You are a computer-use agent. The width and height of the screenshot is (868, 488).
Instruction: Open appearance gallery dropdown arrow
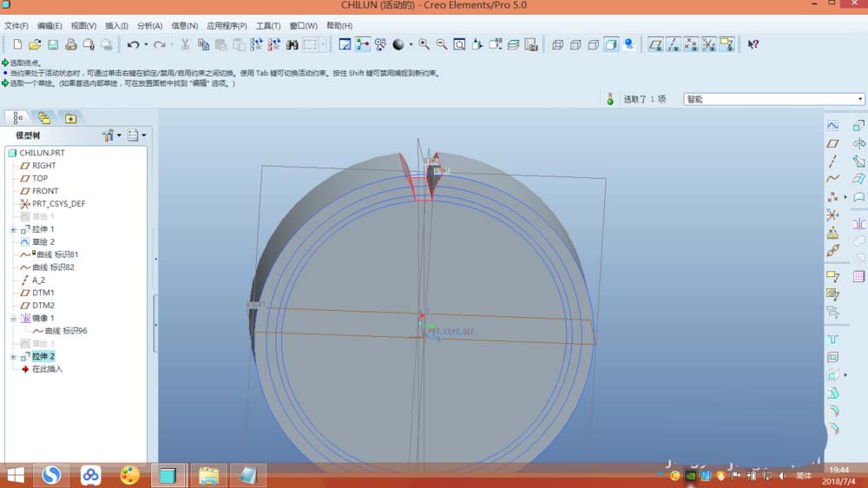(411, 44)
